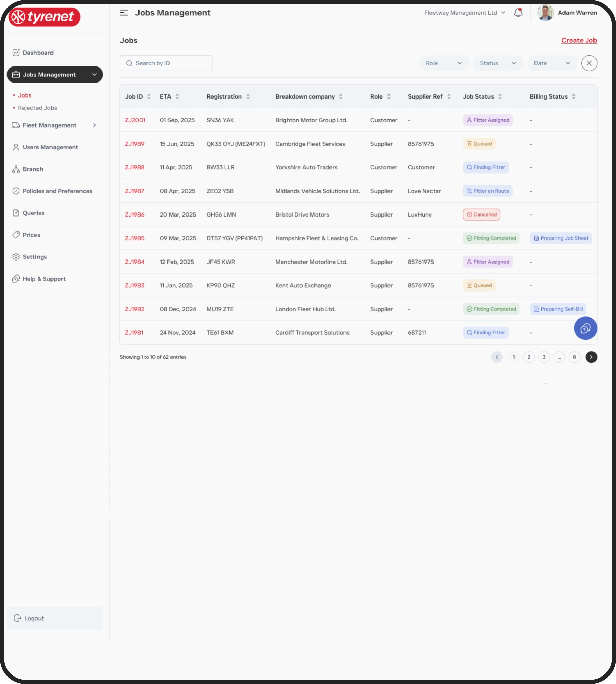
Task: Click the tyrenet logo
Action: coord(44,17)
